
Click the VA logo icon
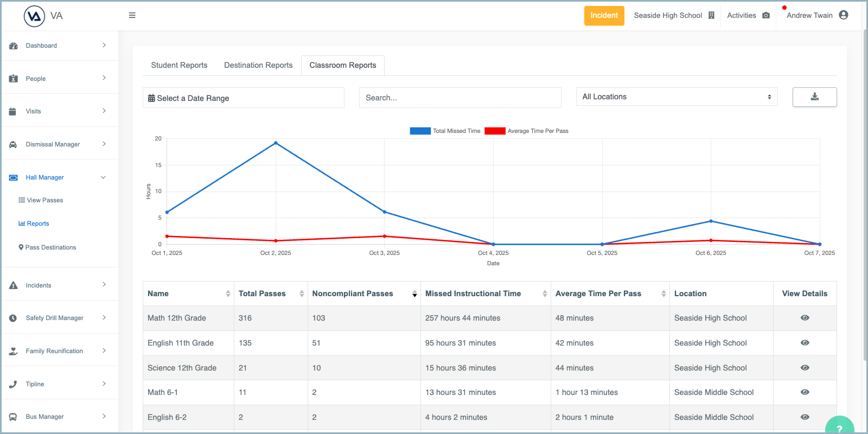(34, 16)
